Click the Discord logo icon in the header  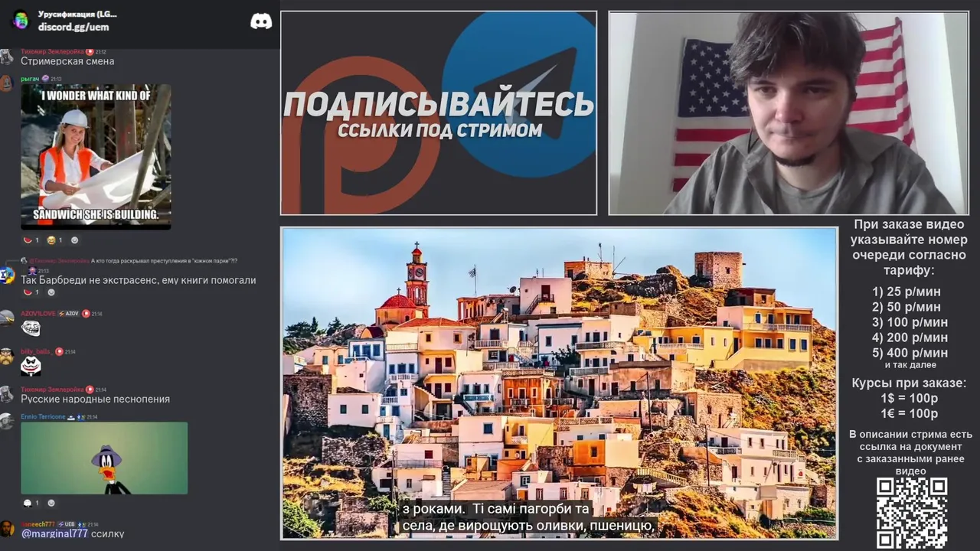click(261, 21)
